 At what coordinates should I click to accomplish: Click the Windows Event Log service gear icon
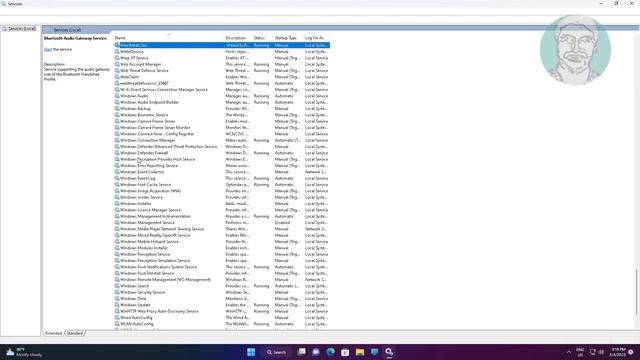117,178
